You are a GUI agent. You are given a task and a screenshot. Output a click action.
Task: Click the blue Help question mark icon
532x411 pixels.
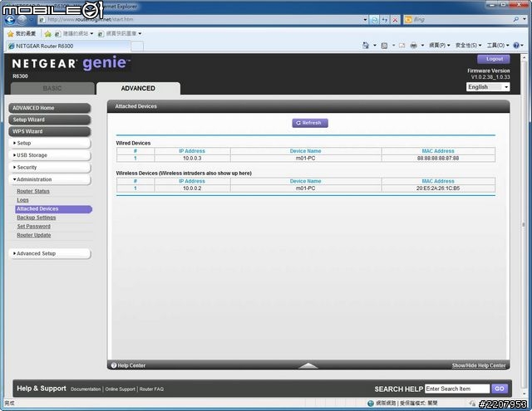[x=516, y=45]
